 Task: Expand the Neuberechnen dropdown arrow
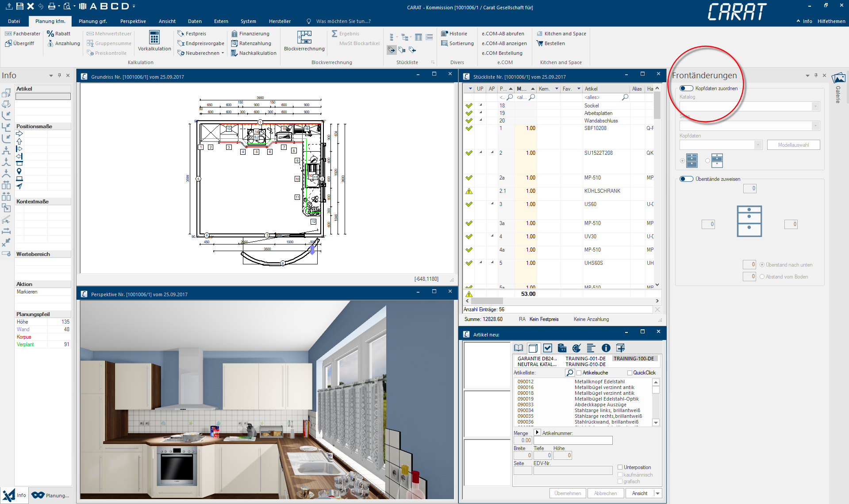point(223,53)
